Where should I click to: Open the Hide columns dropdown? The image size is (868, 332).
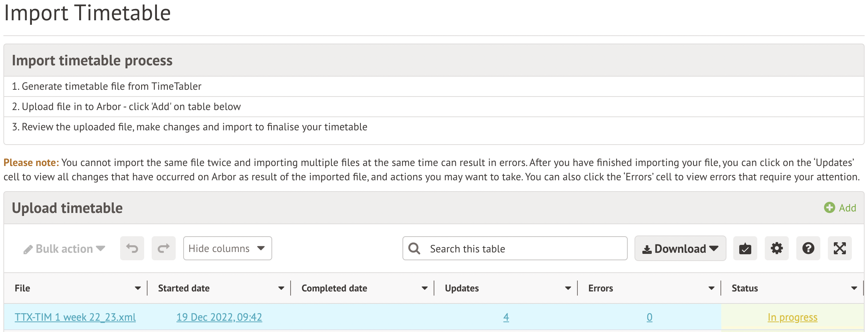point(227,248)
